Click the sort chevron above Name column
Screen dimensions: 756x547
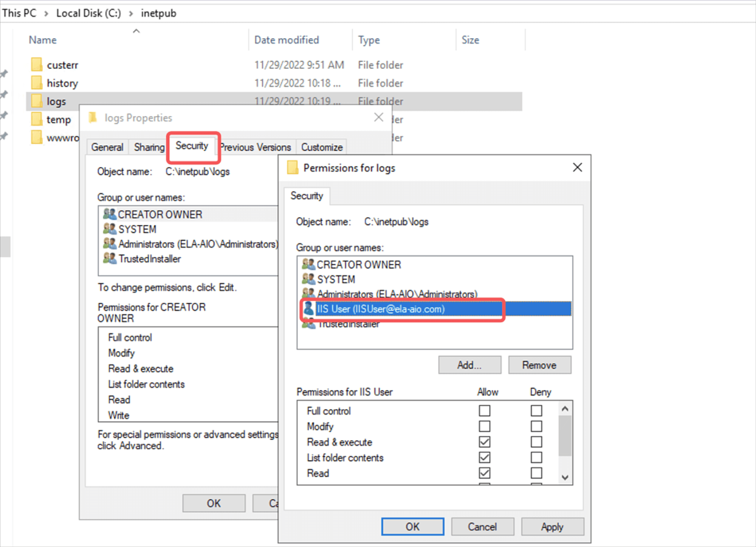pyautogui.click(x=136, y=31)
